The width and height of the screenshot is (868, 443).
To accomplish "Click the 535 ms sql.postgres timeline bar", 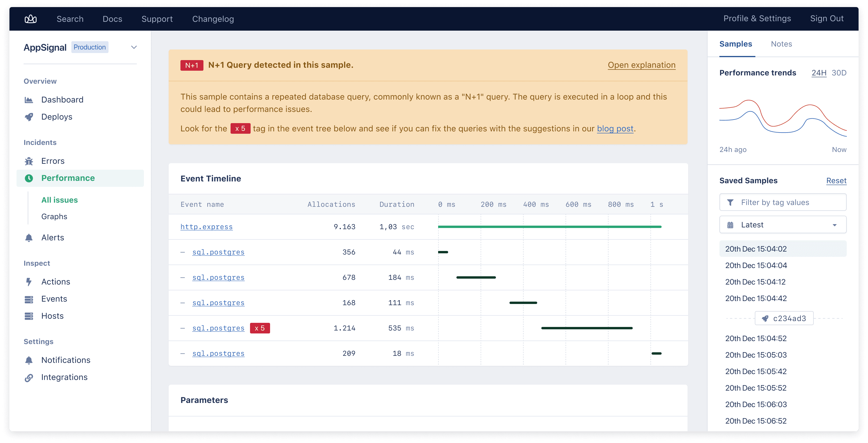I will (587, 328).
